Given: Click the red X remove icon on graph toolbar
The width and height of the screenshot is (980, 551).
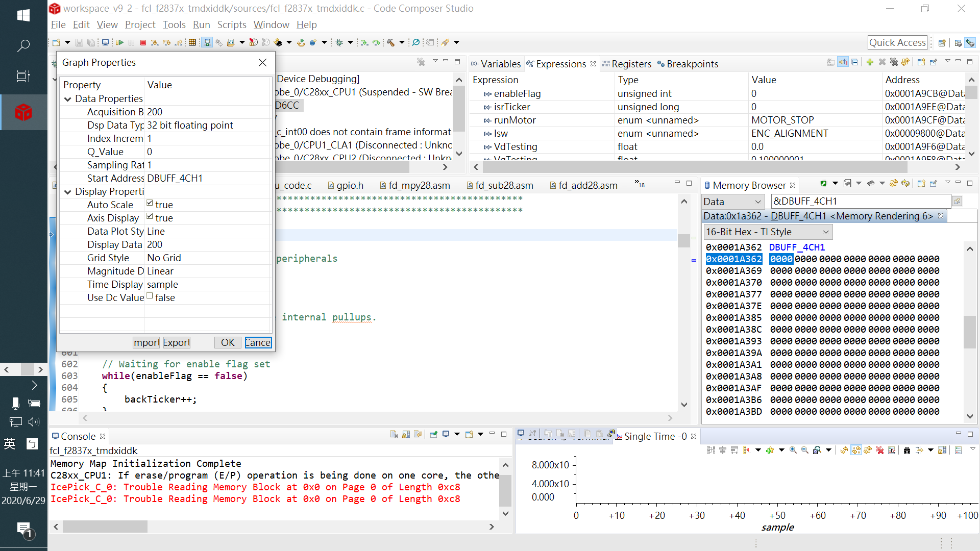Looking at the screenshot, I should (x=880, y=450).
